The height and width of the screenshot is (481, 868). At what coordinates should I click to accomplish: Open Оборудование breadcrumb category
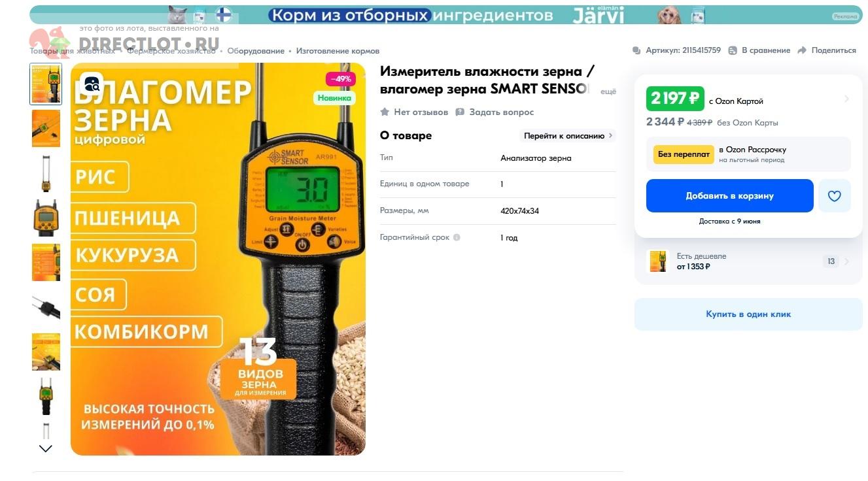256,51
